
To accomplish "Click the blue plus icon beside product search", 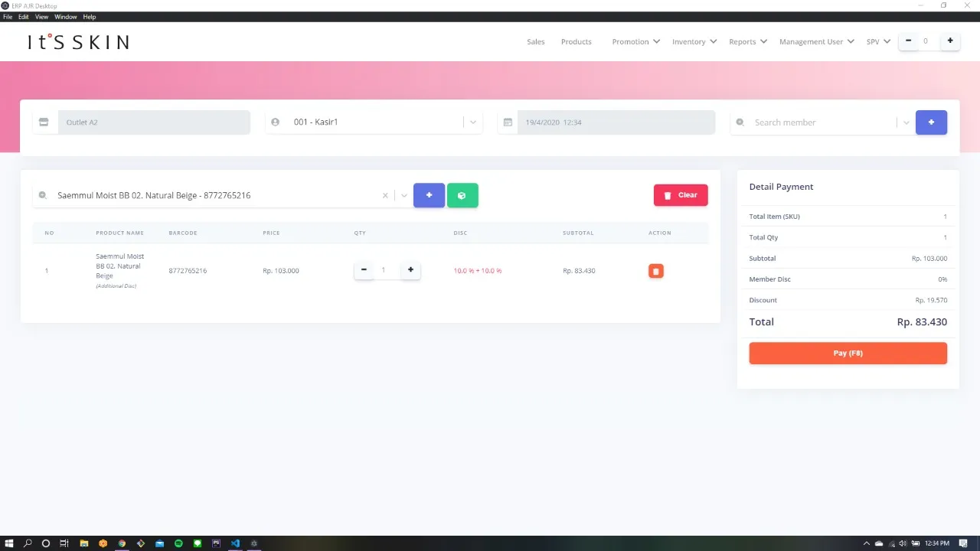I will [429, 195].
